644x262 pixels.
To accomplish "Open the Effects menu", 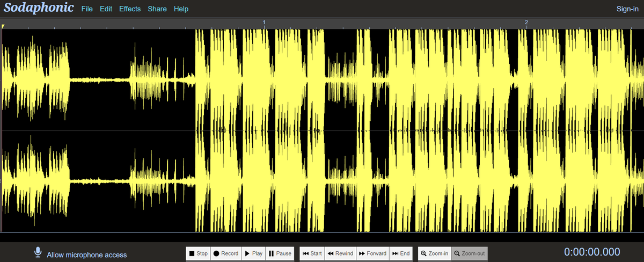I will pyautogui.click(x=130, y=9).
